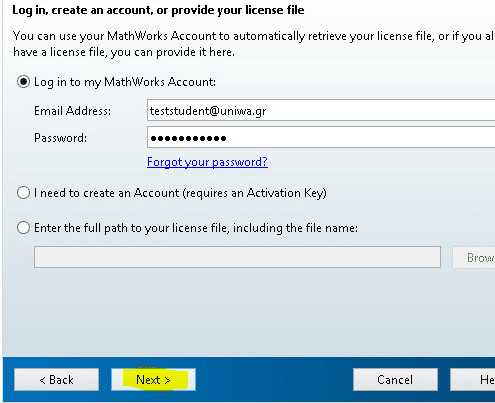Select the license file path radio button

[x=23, y=228]
